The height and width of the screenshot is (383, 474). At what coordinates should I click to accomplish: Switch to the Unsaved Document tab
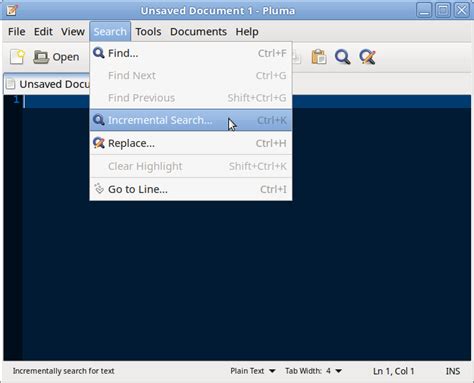pyautogui.click(x=47, y=84)
